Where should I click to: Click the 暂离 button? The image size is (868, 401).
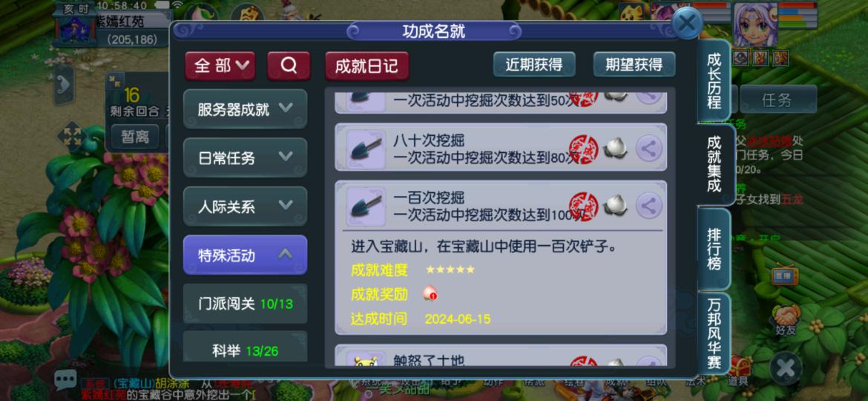pyautogui.click(x=135, y=137)
